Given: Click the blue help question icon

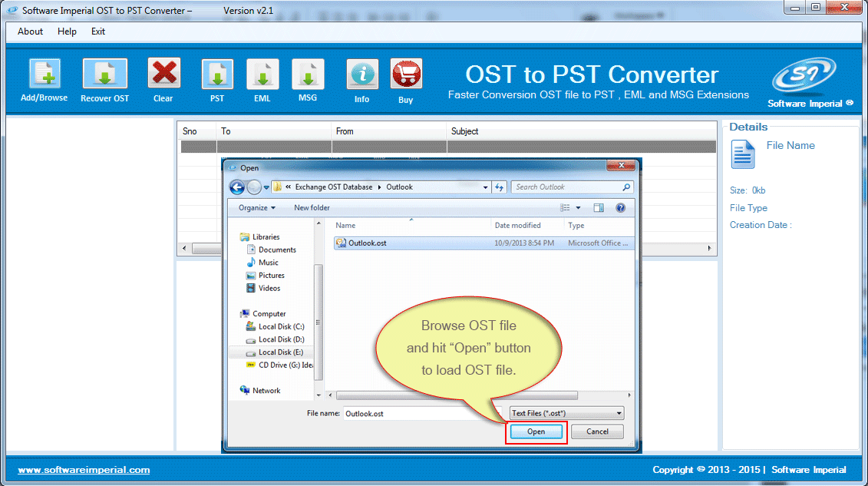Looking at the screenshot, I should 621,207.
